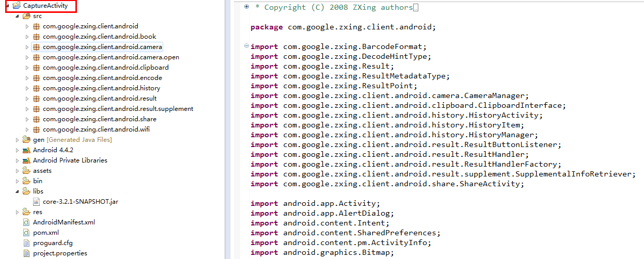Fold the import block in editor
Image resolution: width=644 pixels, height=259 pixels.
click(x=246, y=46)
